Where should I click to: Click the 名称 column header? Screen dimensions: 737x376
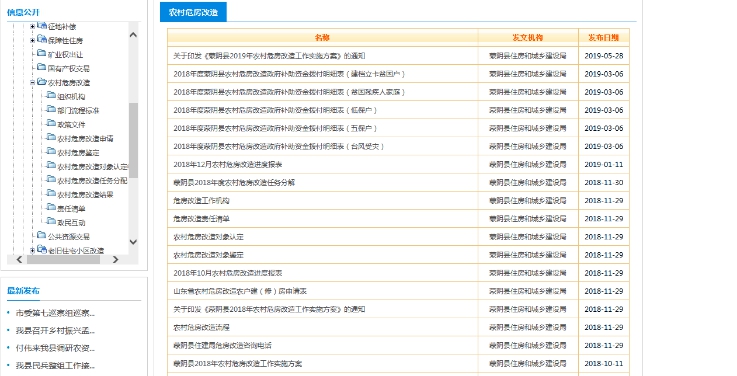[x=322, y=38]
